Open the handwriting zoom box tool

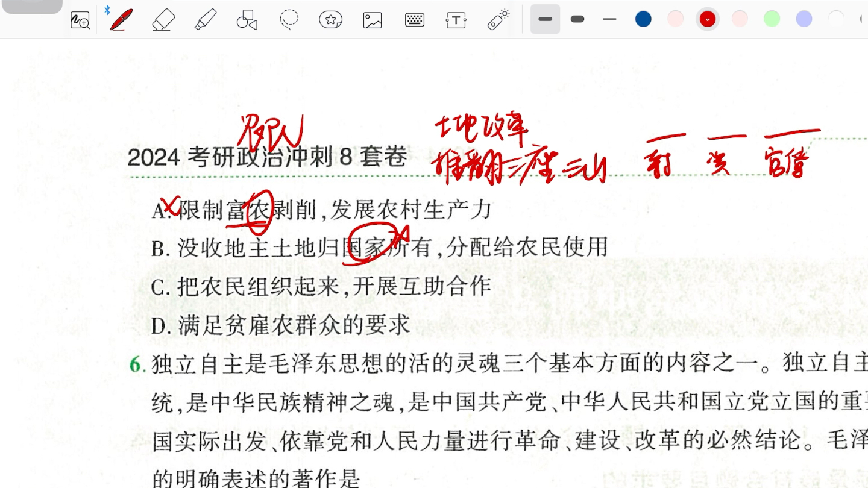tap(80, 20)
